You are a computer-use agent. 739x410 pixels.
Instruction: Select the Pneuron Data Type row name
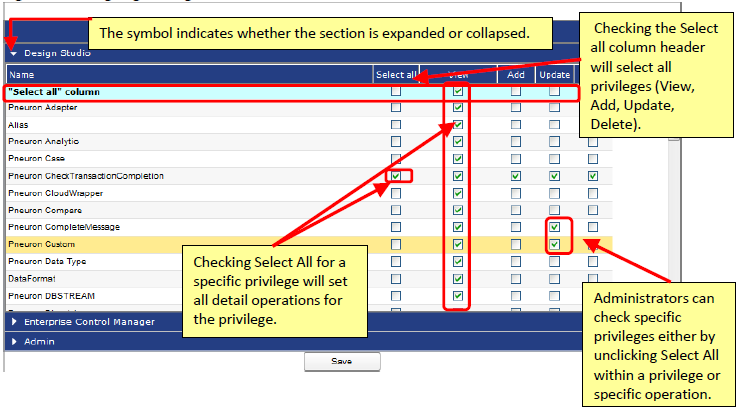pos(47,262)
